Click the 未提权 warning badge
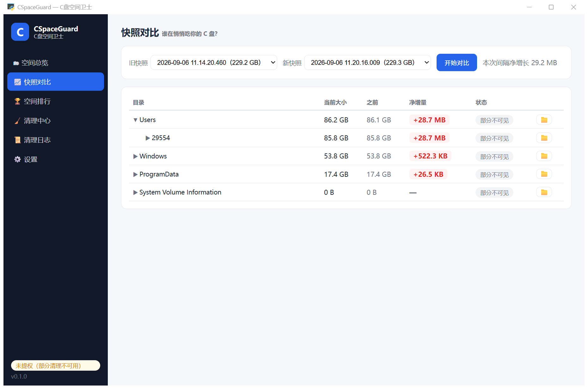The width and height of the screenshot is (588, 389). pos(56,366)
